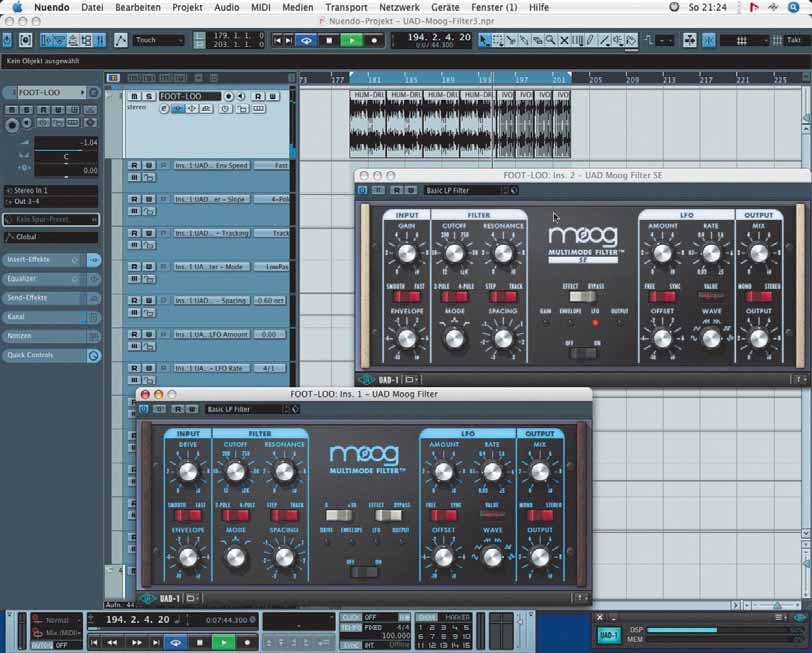Viewport: 812px width, 653px height.
Task: Open the Transport menu
Action: tap(346, 7)
